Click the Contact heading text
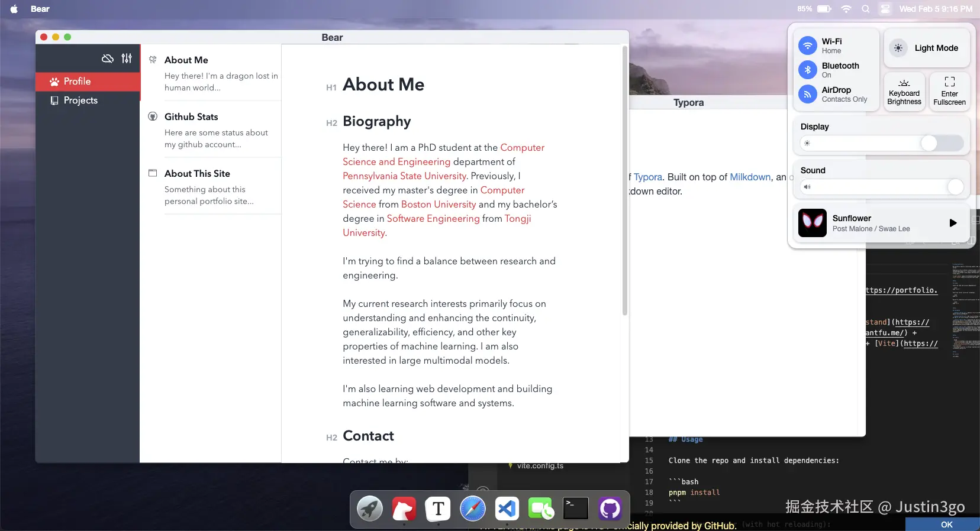Viewport: 980px width, 531px height. click(x=368, y=436)
